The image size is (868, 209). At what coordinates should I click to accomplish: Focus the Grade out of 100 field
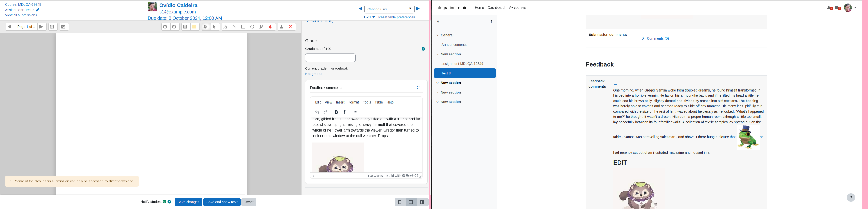(330, 58)
